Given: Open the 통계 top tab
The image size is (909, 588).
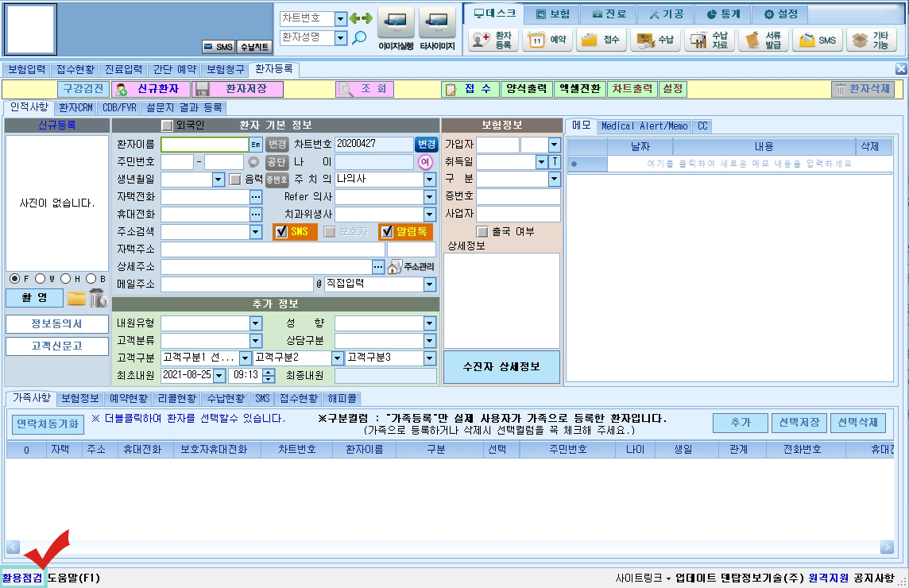Looking at the screenshot, I should [724, 14].
